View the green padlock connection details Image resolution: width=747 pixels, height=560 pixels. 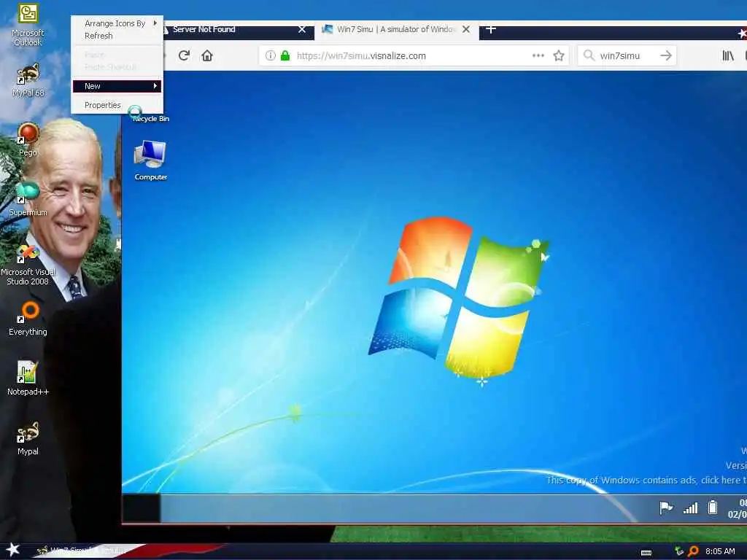285,55
